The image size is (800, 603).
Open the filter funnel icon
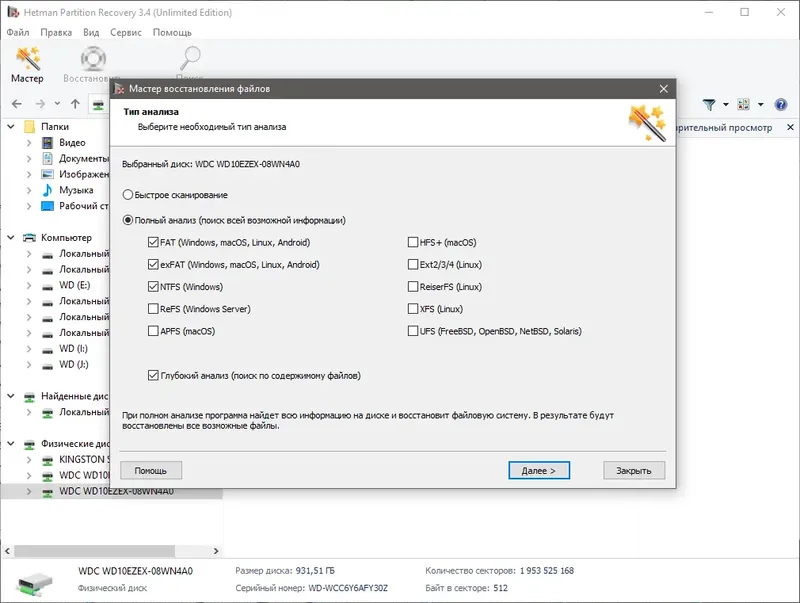point(709,105)
